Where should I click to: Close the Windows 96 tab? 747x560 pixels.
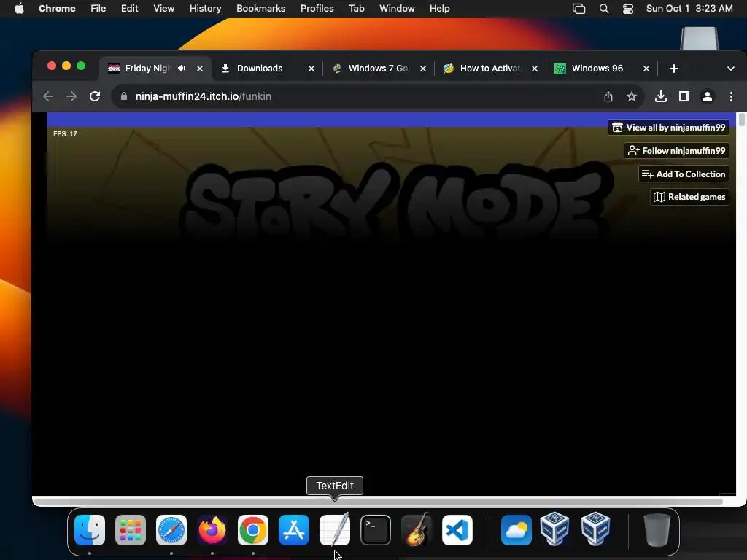click(x=646, y=69)
